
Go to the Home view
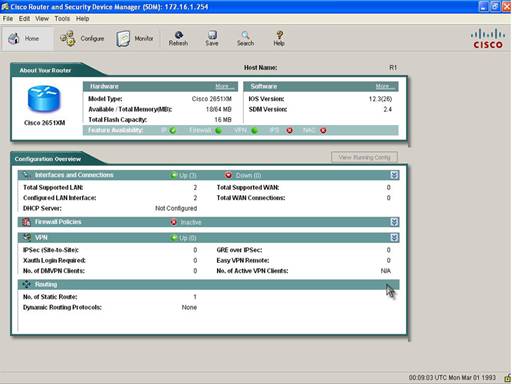click(24, 39)
